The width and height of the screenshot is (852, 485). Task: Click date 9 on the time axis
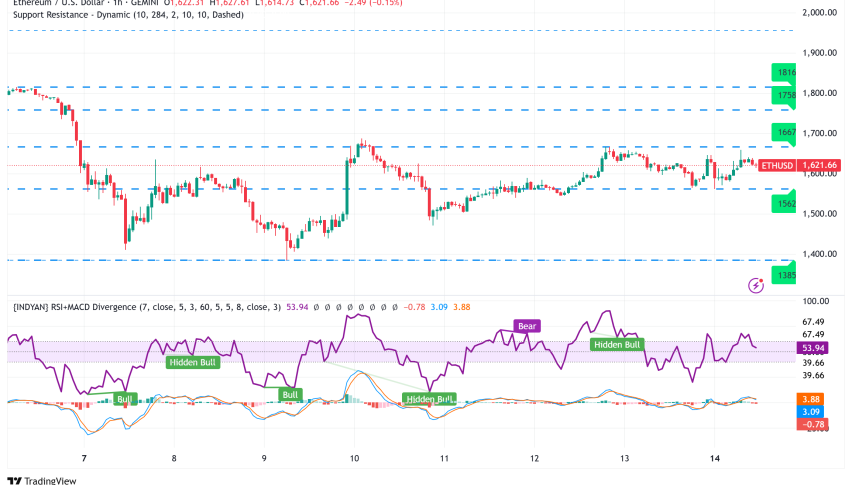[264, 458]
